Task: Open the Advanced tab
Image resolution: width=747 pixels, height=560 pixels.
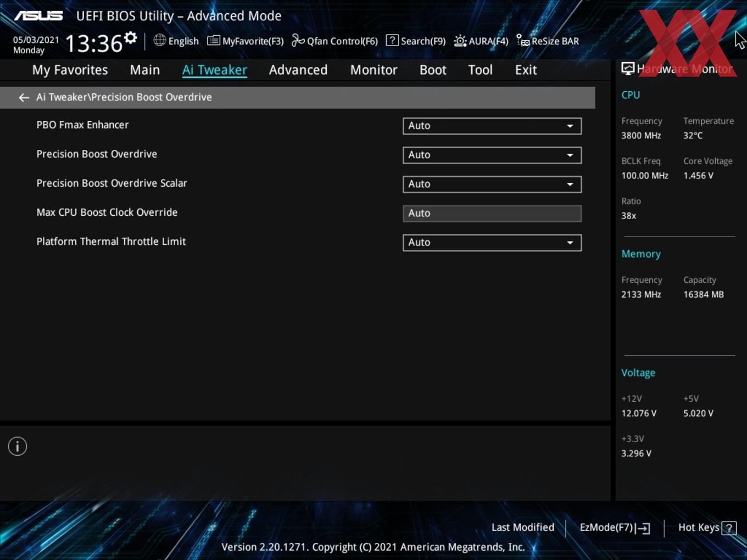Action: (298, 70)
